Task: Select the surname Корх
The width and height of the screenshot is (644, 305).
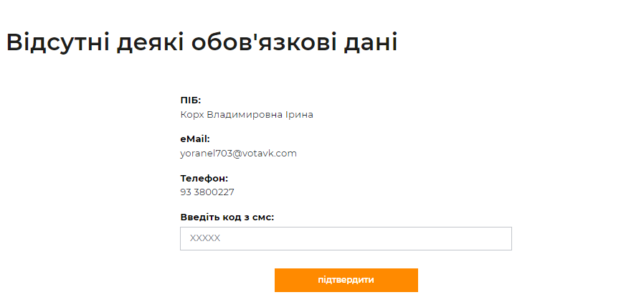Action: tap(191, 115)
